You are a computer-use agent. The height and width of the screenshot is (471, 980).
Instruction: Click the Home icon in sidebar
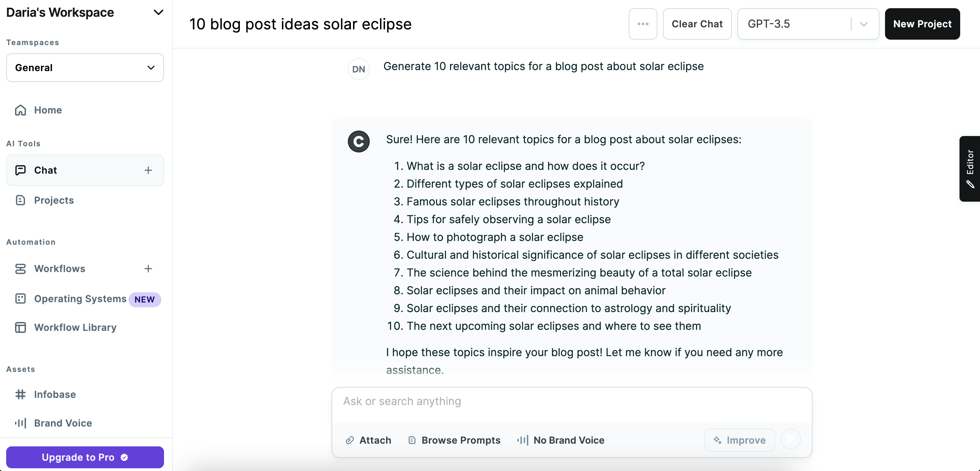(x=21, y=110)
